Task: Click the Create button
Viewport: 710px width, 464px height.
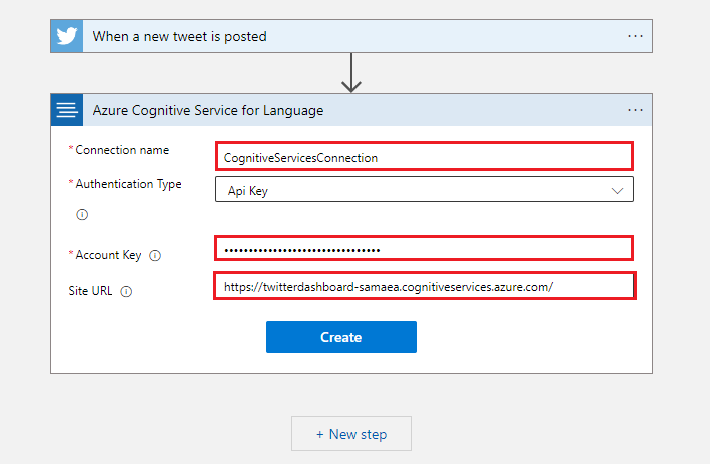Action: (341, 337)
